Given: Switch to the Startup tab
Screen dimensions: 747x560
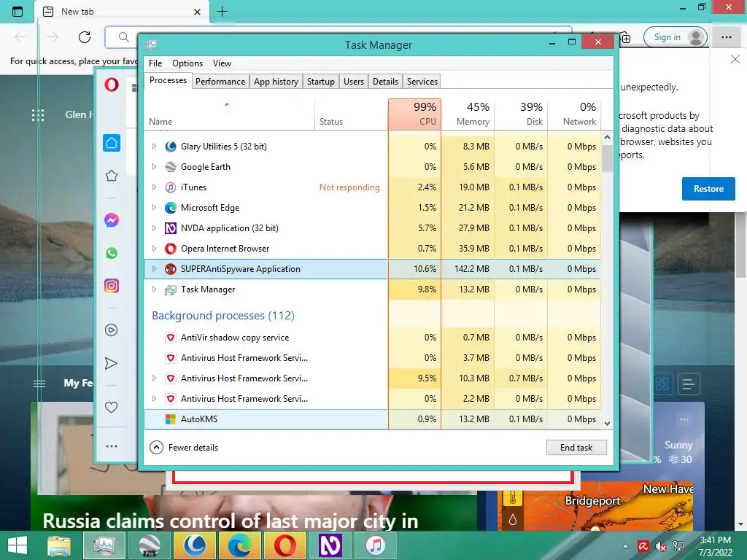Looking at the screenshot, I should 321,82.
